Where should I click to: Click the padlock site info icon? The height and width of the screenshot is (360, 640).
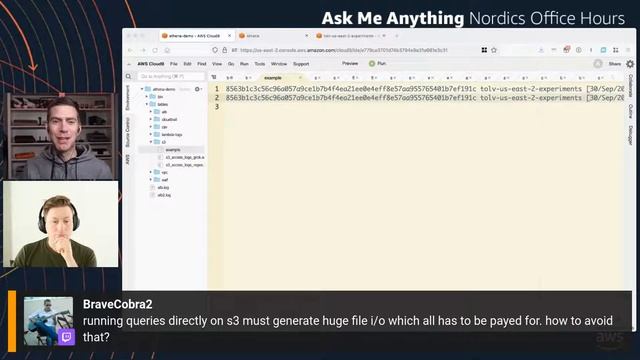tap(224, 50)
